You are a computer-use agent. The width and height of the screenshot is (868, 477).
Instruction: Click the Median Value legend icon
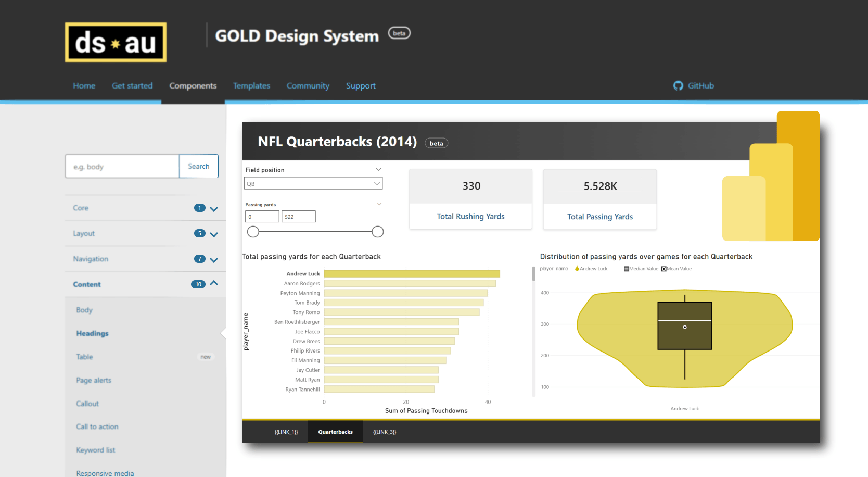pyautogui.click(x=626, y=268)
